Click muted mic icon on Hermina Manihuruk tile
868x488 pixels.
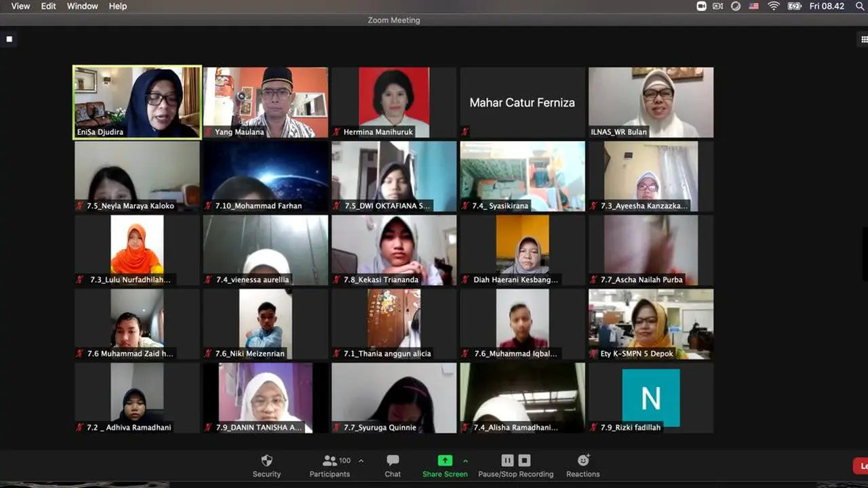point(337,132)
